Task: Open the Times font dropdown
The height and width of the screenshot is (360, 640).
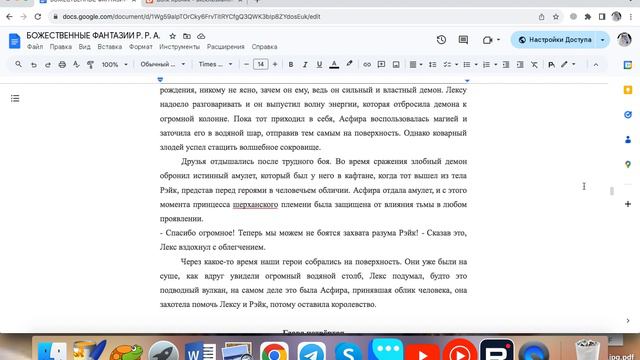Action: pyautogui.click(x=215, y=64)
